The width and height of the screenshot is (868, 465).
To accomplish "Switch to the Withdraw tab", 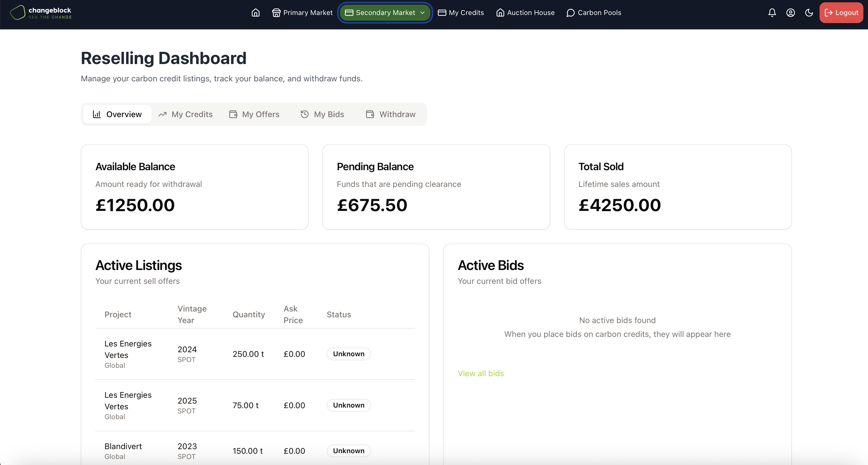I will pos(391,114).
